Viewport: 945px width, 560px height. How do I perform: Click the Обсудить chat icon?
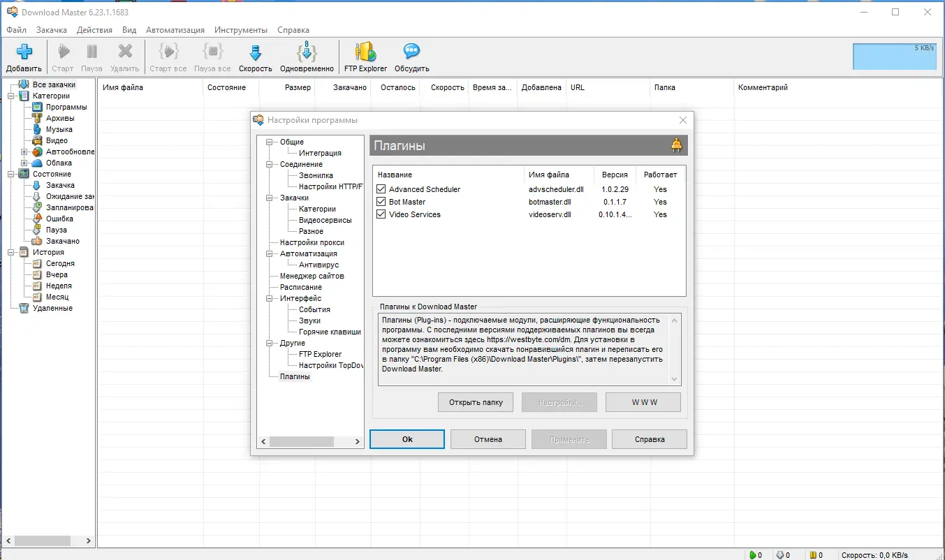(x=412, y=52)
